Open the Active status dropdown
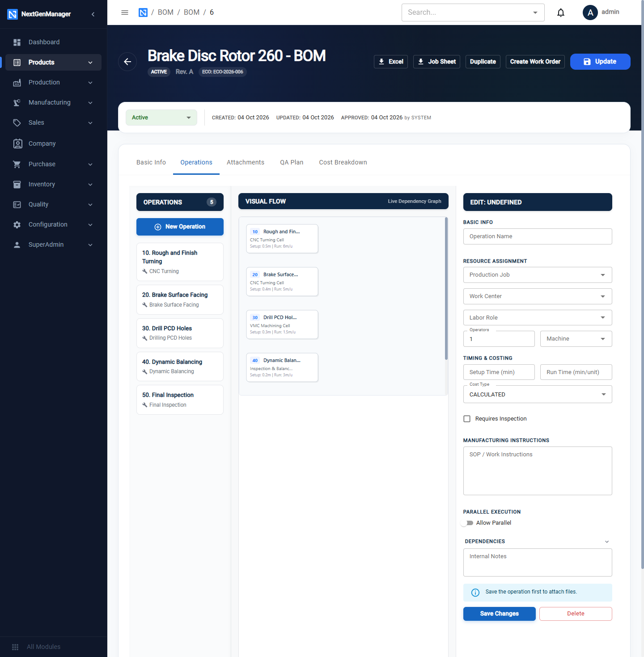 click(x=161, y=118)
